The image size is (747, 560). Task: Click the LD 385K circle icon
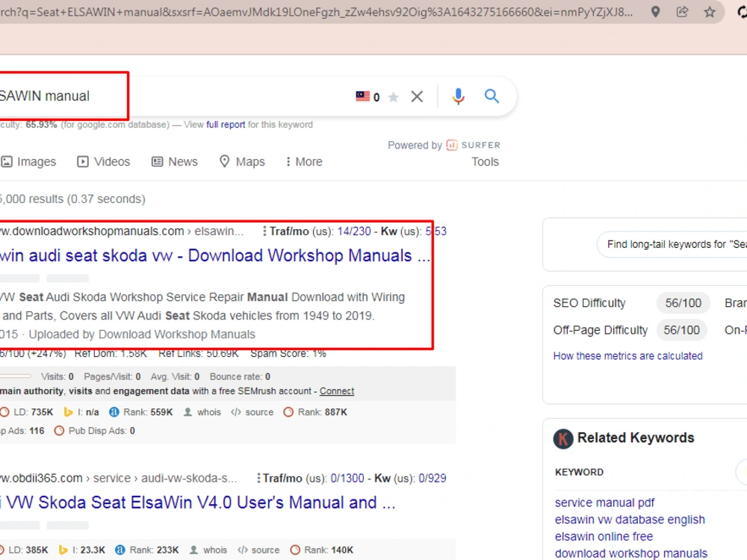[x=3, y=550]
